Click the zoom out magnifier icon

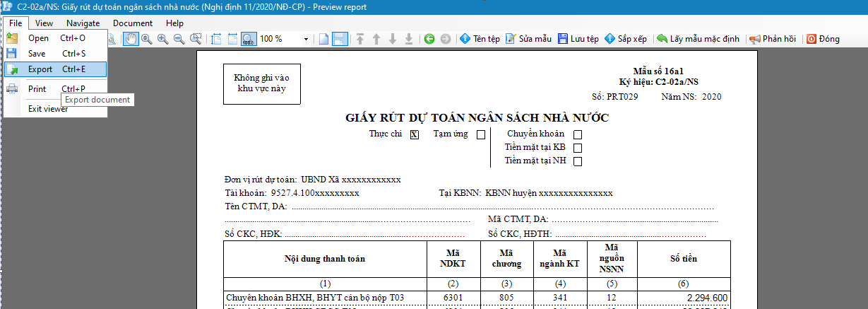pos(179,39)
